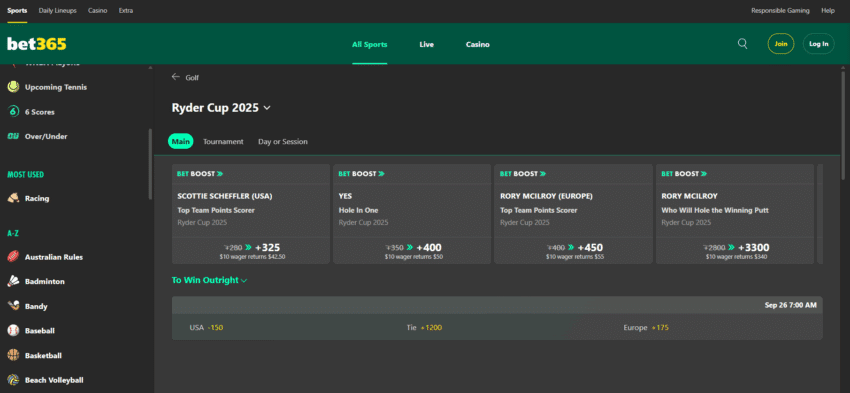
Task: Add Rory McIlroy Winning Putt +3300 boost
Action: [x=735, y=251]
